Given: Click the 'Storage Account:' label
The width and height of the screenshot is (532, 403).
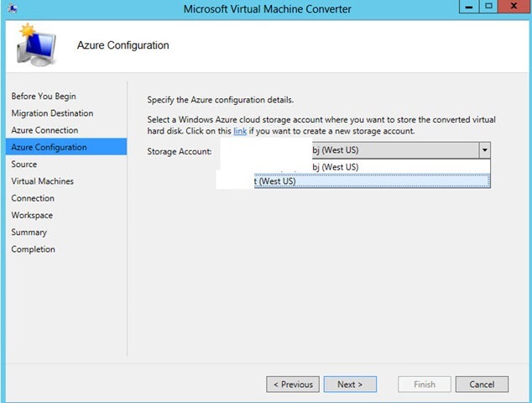Looking at the screenshot, I should click(179, 151).
